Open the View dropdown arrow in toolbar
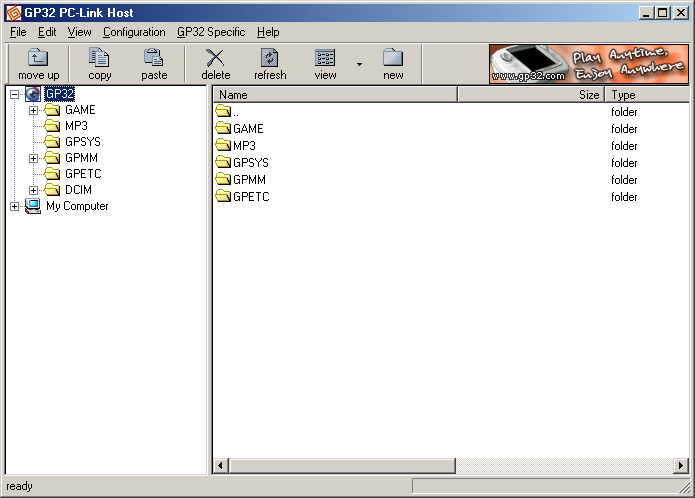The width and height of the screenshot is (695, 498). pyautogui.click(x=358, y=64)
